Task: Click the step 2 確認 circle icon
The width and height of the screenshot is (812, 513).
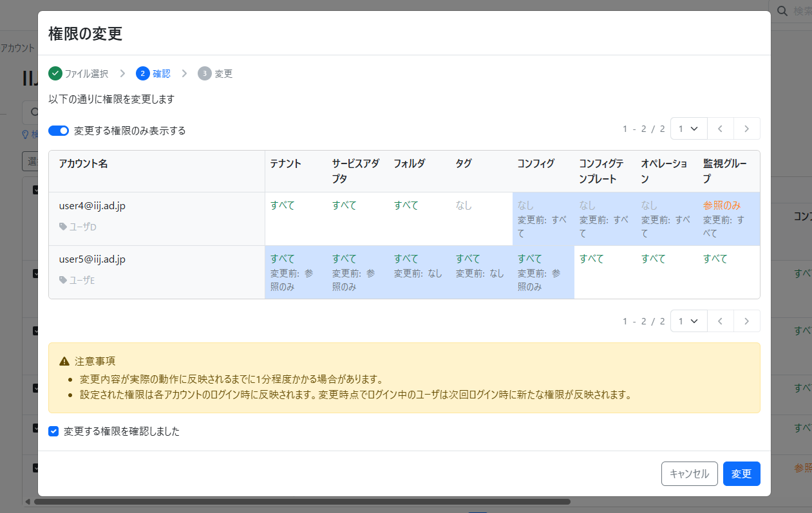Action: (142, 73)
